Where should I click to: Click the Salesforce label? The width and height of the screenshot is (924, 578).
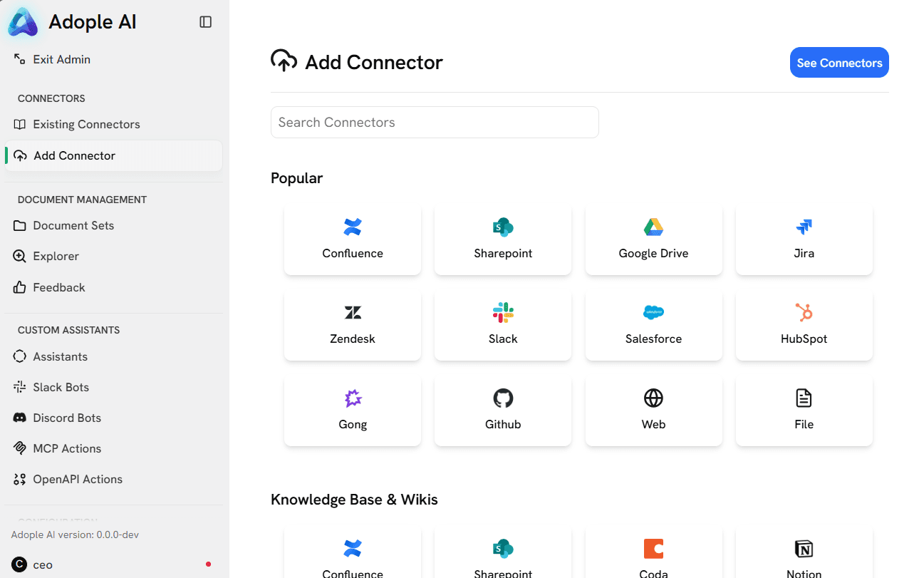click(x=653, y=339)
